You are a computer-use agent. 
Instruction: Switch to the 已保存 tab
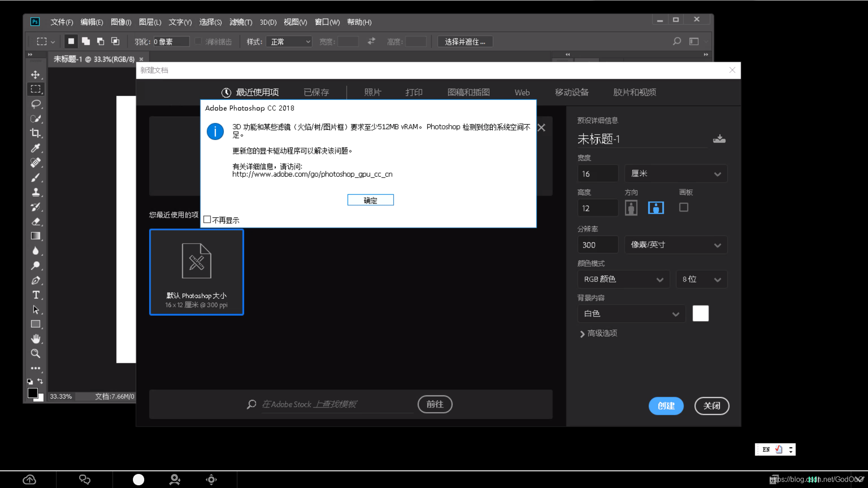click(316, 92)
